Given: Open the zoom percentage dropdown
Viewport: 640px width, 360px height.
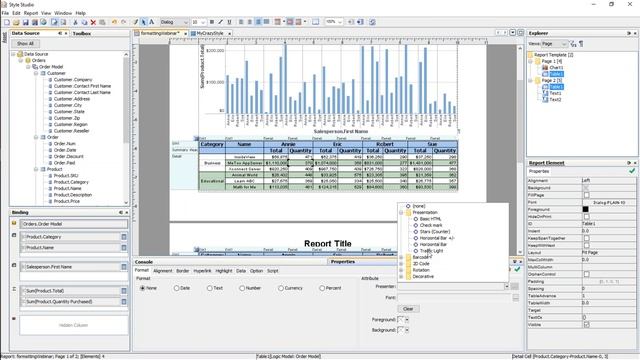Looking at the screenshot, I should [339, 22].
